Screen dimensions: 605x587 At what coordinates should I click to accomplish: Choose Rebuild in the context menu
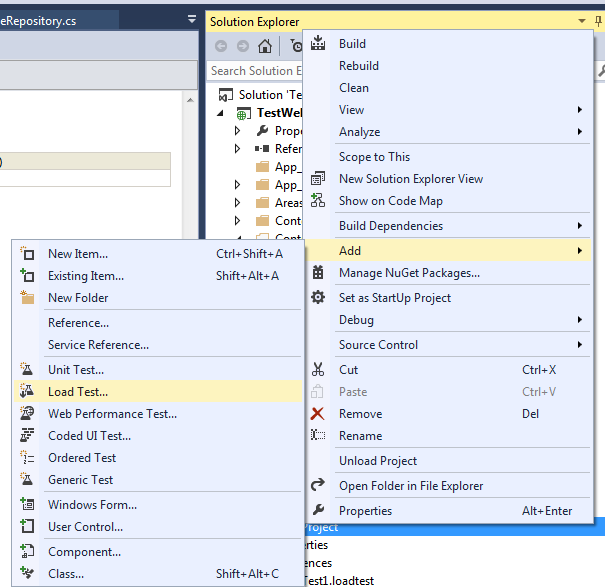coord(359,66)
